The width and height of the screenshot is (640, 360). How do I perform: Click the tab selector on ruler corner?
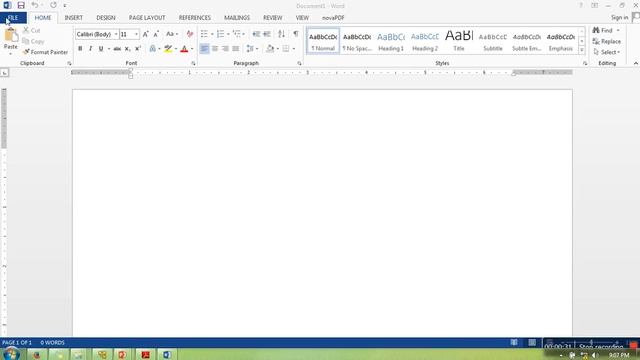(x=4, y=73)
